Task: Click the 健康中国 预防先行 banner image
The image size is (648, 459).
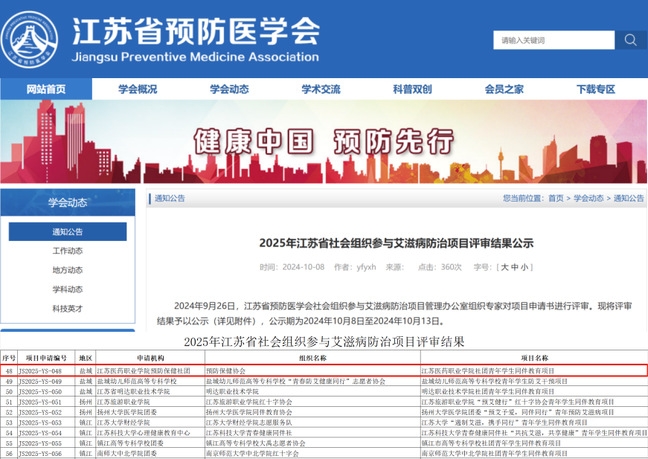Action: pyautogui.click(x=324, y=142)
